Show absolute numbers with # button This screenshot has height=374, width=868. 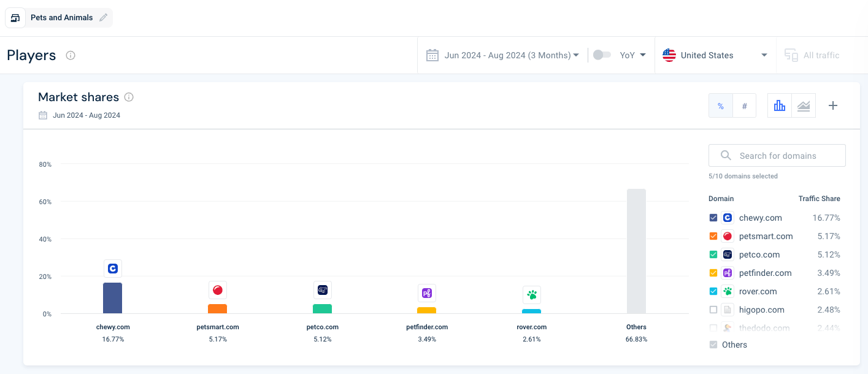(x=745, y=105)
